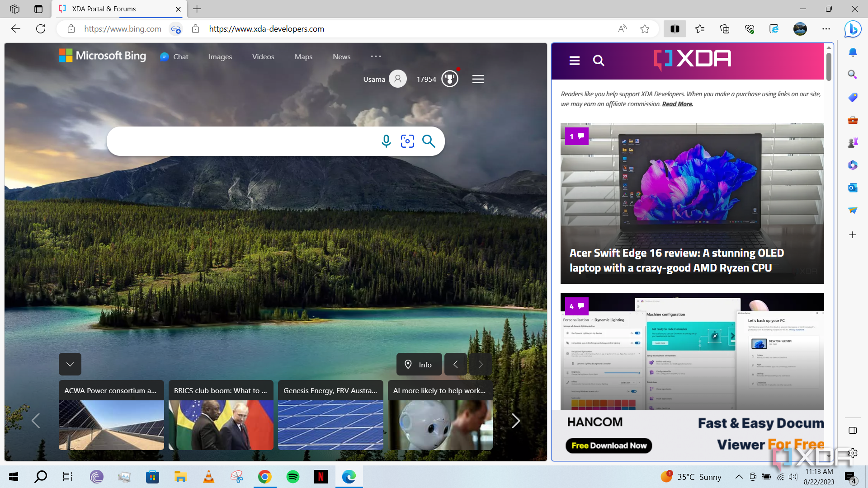Viewport: 868px width, 488px height.
Task: Click the split screen icon in toolbar
Action: 675,29
